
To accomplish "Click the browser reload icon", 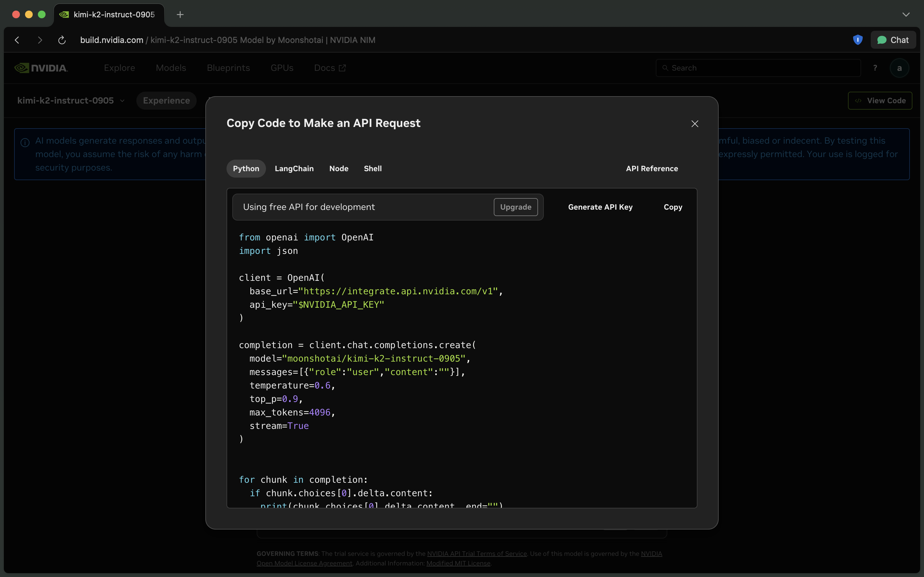I will pyautogui.click(x=62, y=40).
